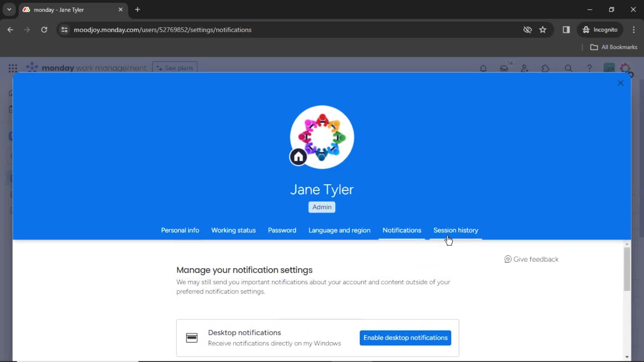The height and width of the screenshot is (362, 644).
Task: Click the Password settings tab
Action: coord(282,230)
